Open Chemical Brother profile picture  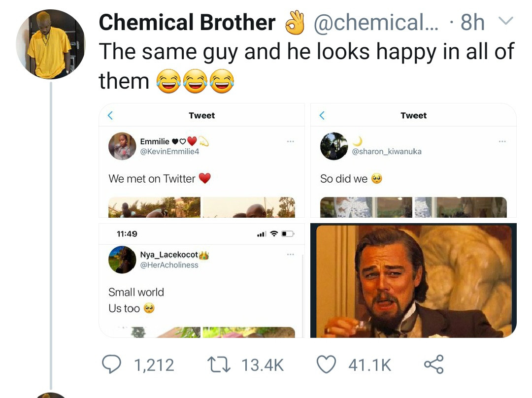coord(51,44)
